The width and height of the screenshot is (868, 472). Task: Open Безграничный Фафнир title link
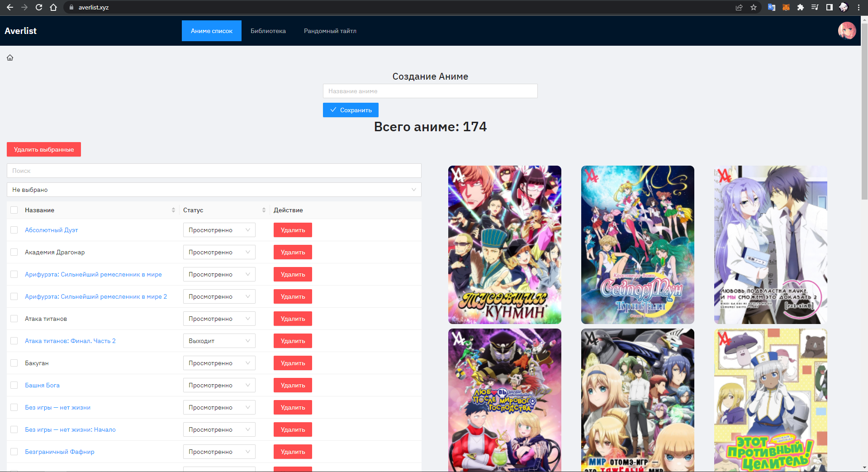(60, 452)
